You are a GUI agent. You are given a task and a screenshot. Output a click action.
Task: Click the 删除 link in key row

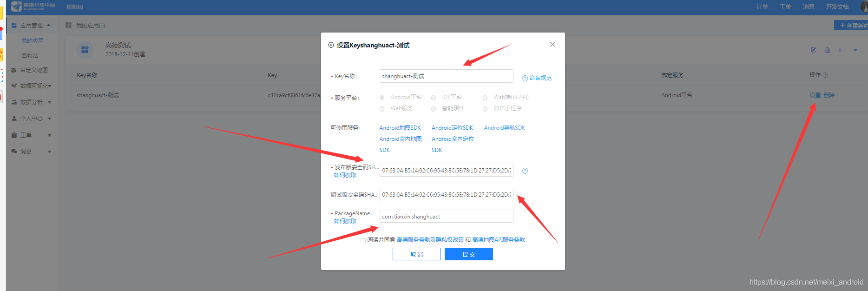click(x=829, y=95)
